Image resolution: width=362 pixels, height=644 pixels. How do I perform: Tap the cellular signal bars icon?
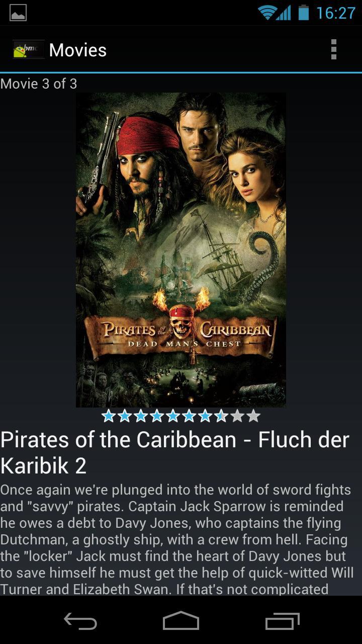[284, 13]
